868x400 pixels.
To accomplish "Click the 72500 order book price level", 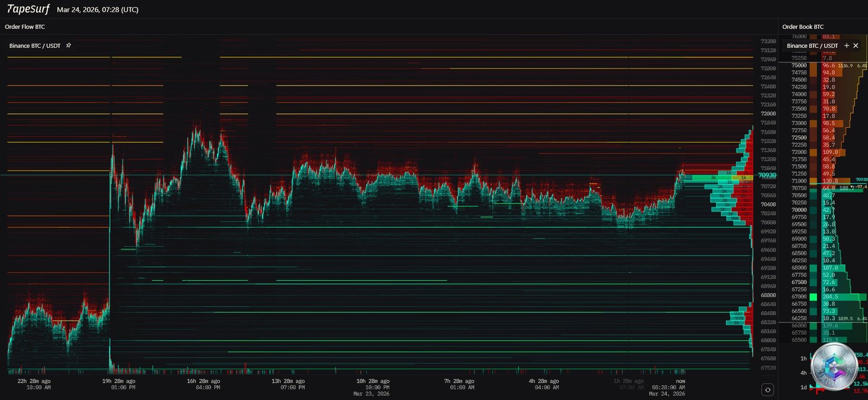I will coord(799,138).
